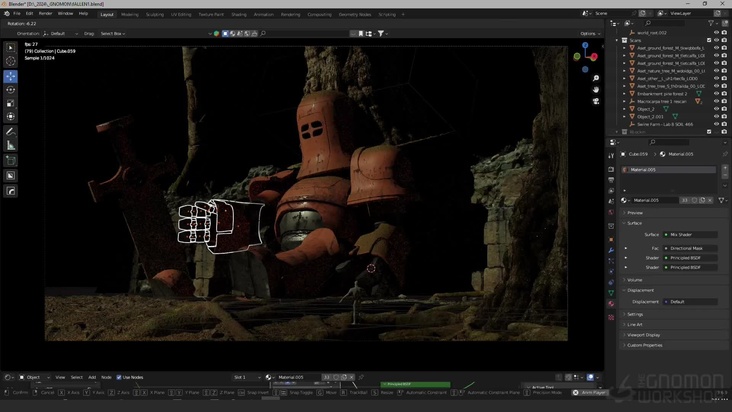
Task: Select the Scale tool in left toolbar
Action: click(x=11, y=103)
